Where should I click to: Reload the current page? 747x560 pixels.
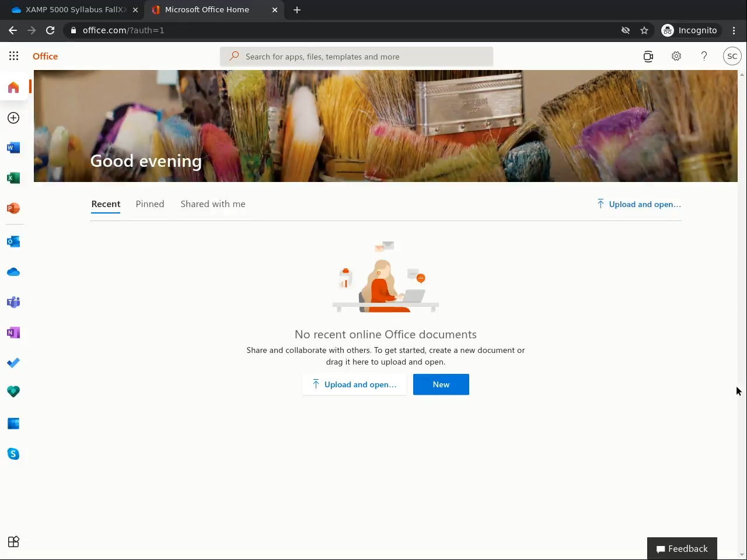(x=50, y=30)
